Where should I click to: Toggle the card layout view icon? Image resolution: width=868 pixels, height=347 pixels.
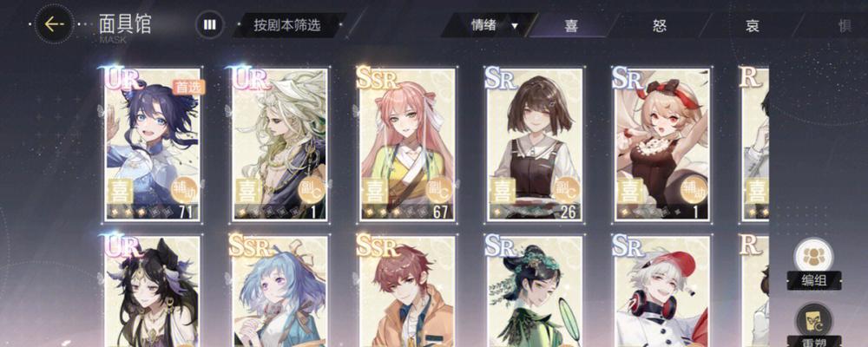coord(210,25)
